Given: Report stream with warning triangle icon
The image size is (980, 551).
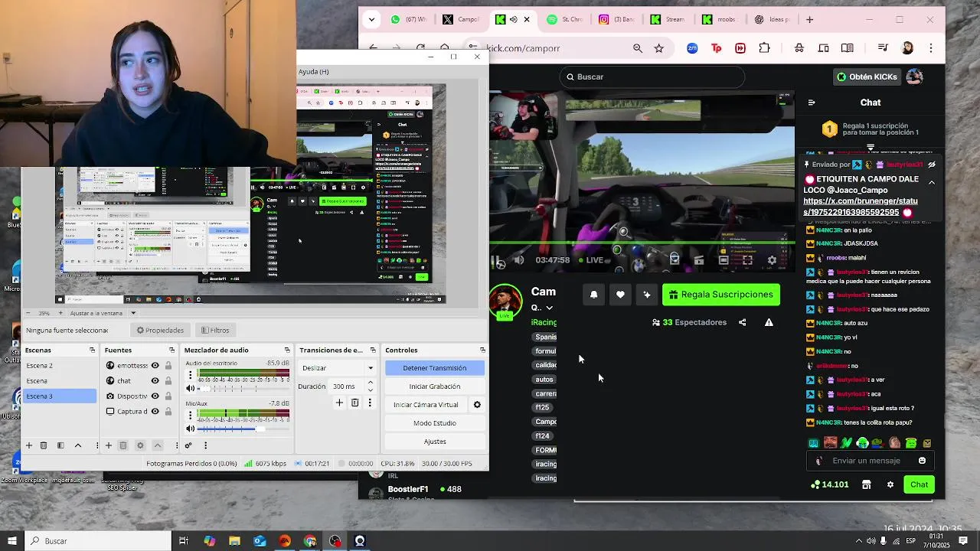Looking at the screenshot, I should coord(769,322).
